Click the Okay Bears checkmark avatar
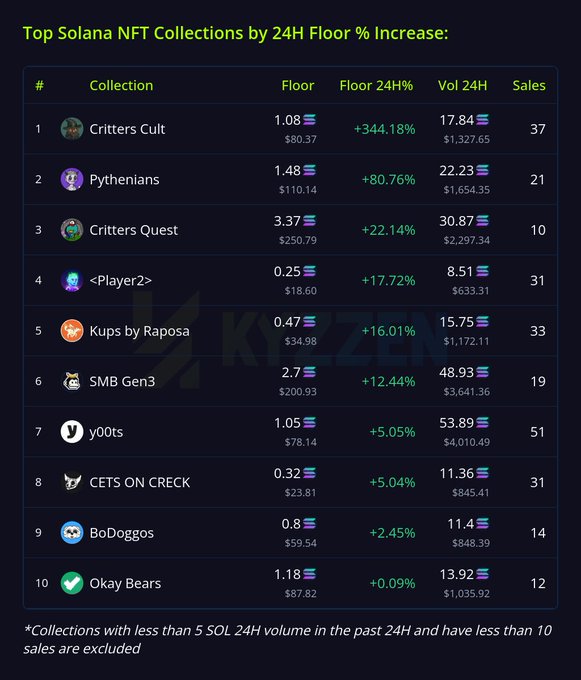Screen dimensions: 581x680 coord(72,583)
